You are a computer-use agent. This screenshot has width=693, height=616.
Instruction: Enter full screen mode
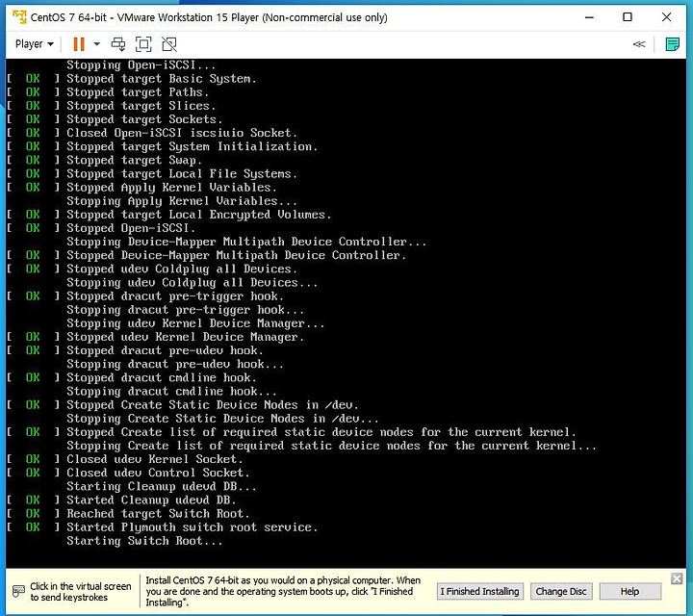(143, 44)
